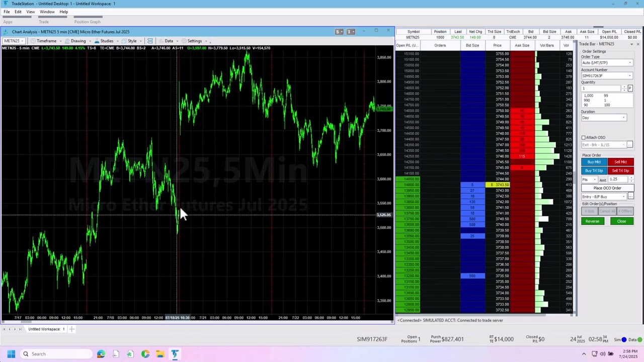Image resolution: width=644 pixels, height=362 pixels.
Task: Click the Purch Power $827,401 status entry
Action: click(x=447, y=339)
